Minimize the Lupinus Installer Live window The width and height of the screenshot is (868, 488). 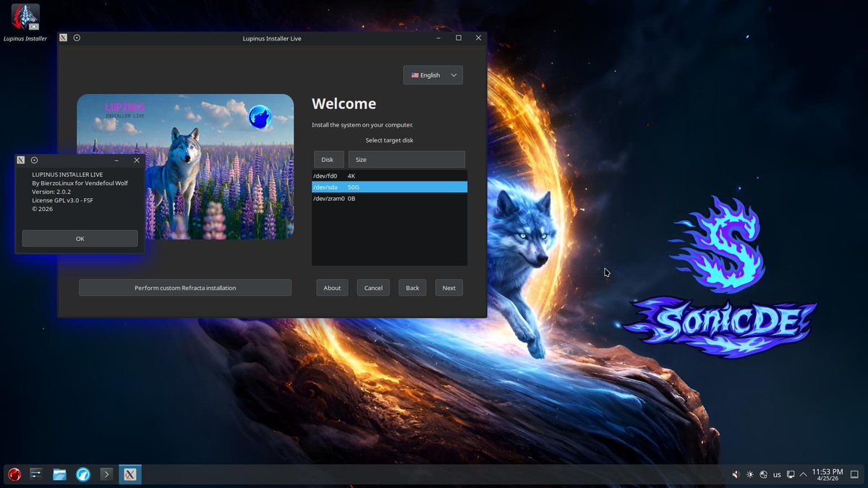click(438, 38)
